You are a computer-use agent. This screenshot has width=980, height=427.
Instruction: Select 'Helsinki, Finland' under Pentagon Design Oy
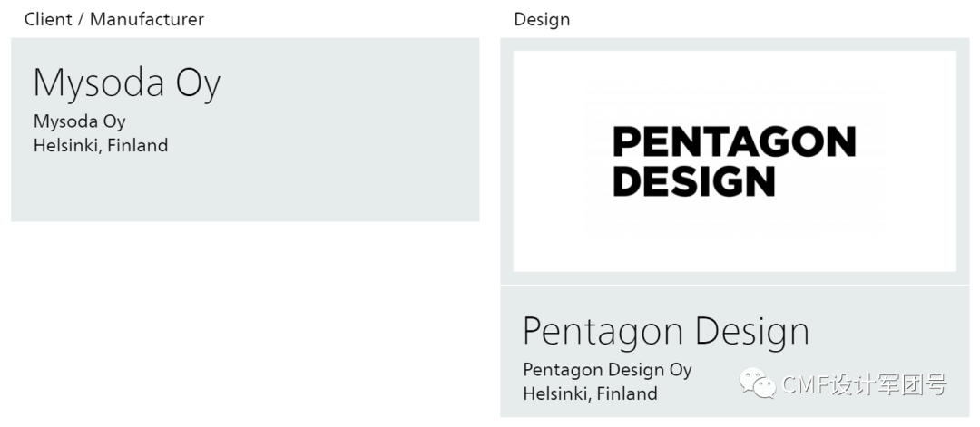tap(590, 393)
